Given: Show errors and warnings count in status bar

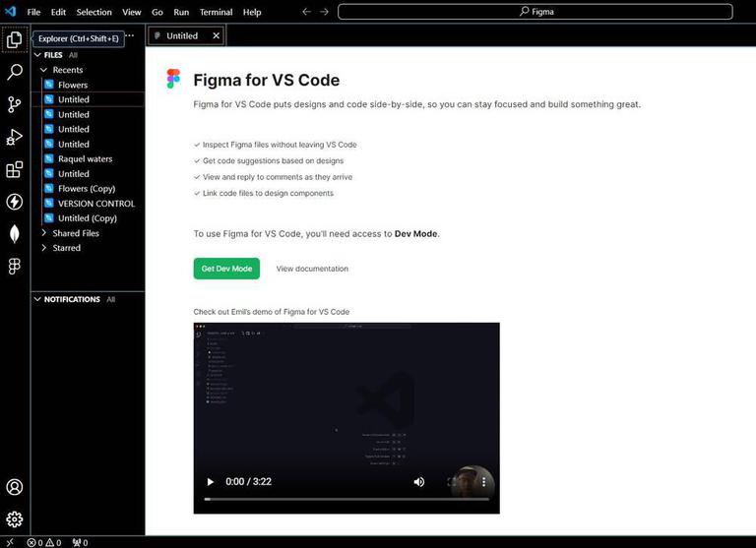Looking at the screenshot, I should coord(44,543).
